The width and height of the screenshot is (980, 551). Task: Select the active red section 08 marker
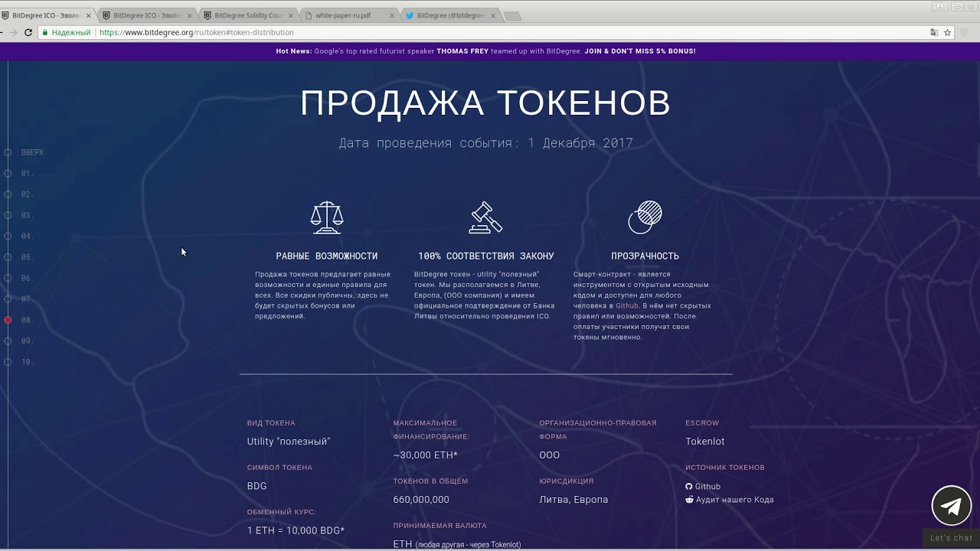click(x=8, y=320)
